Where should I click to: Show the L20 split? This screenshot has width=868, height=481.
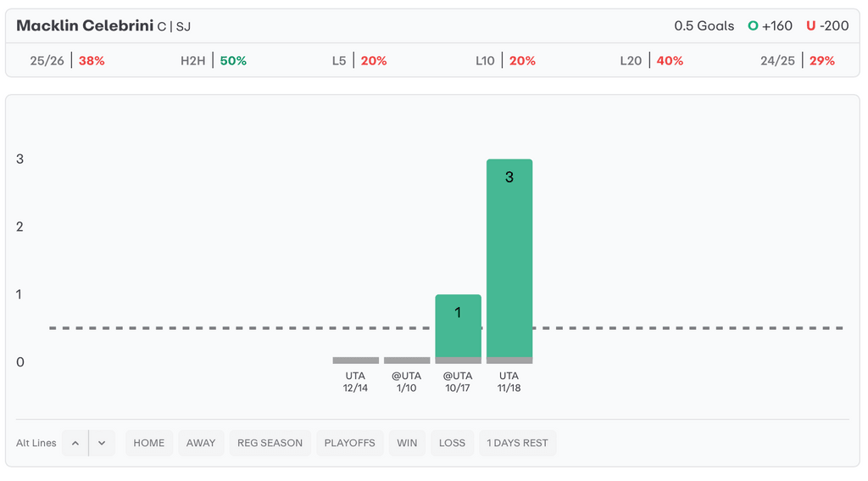point(651,61)
